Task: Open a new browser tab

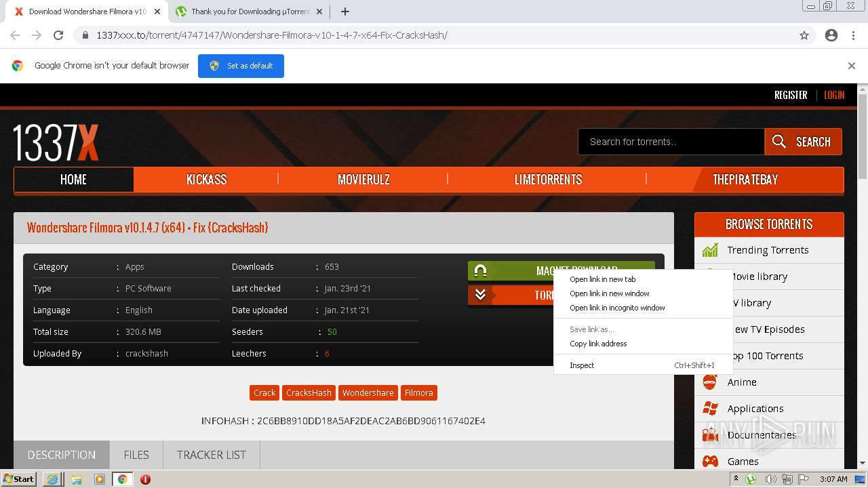Action: click(344, 12)
